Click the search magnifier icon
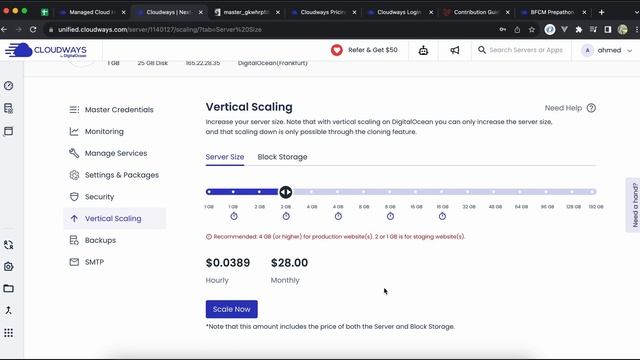640x360 pixels. [x=482, y=50]
